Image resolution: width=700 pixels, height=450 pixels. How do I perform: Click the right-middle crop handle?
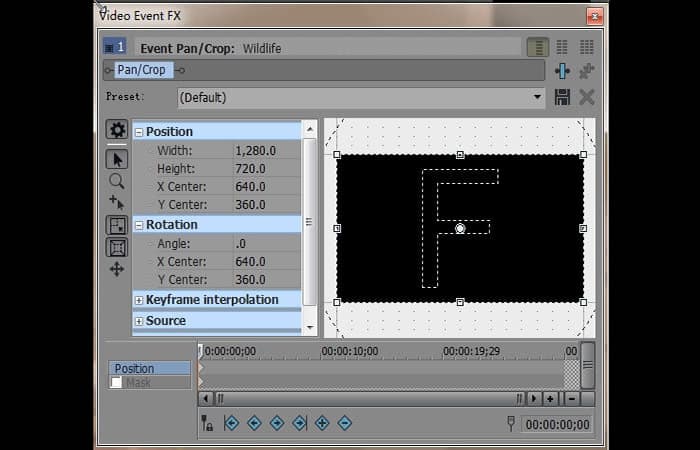(583, 229)
